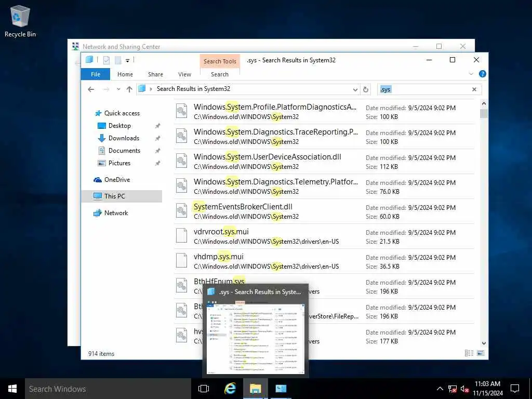This screenshot has width=532, height=399.
Task: Select Windows.System.UserDeviceAssociation.dll result
Action: (x=324, y=162)
